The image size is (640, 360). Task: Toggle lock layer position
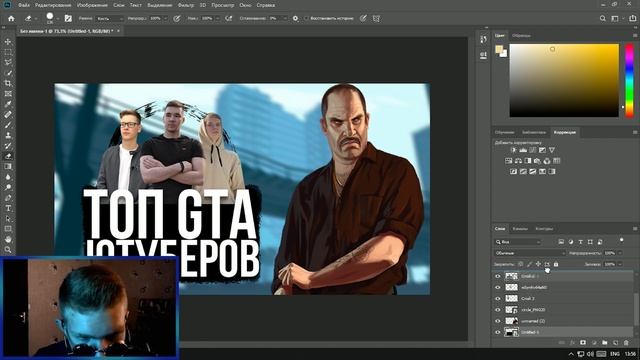pos(538,264)
